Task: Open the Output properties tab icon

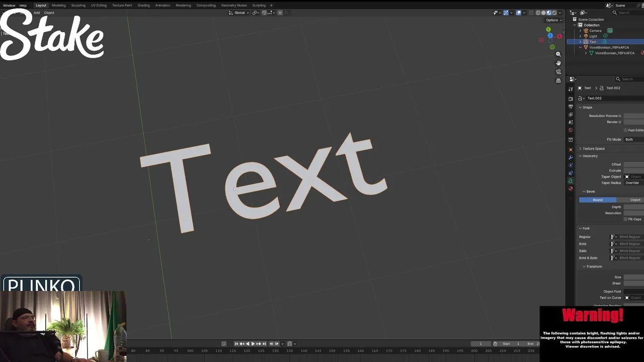Action: 571,107
